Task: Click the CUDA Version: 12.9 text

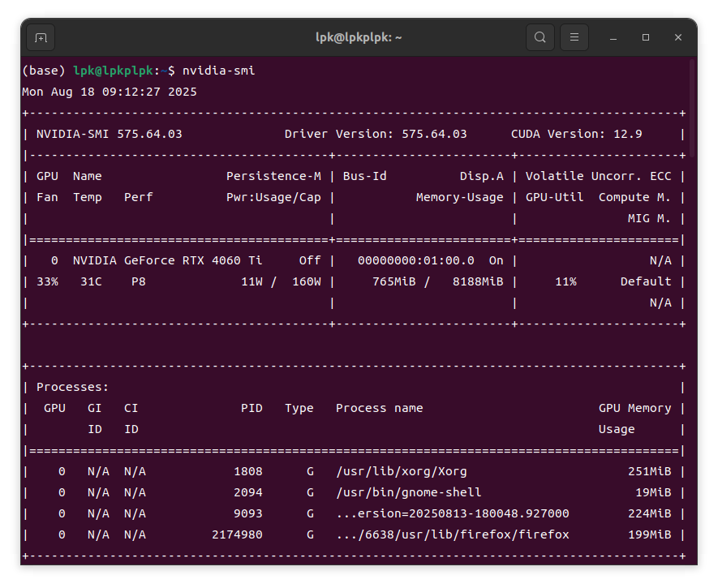Action: (x=577, y=134)
